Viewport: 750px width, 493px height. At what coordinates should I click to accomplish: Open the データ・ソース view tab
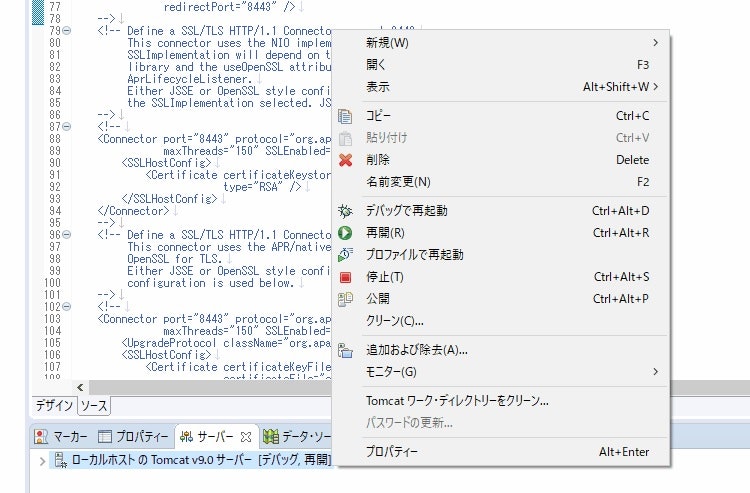point(297,436)
